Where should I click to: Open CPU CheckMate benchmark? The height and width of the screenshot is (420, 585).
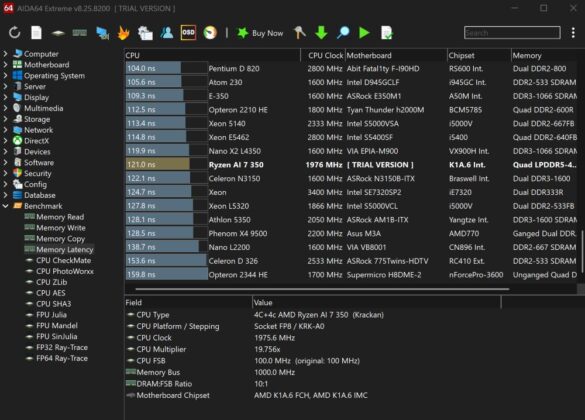pos(63,260)
